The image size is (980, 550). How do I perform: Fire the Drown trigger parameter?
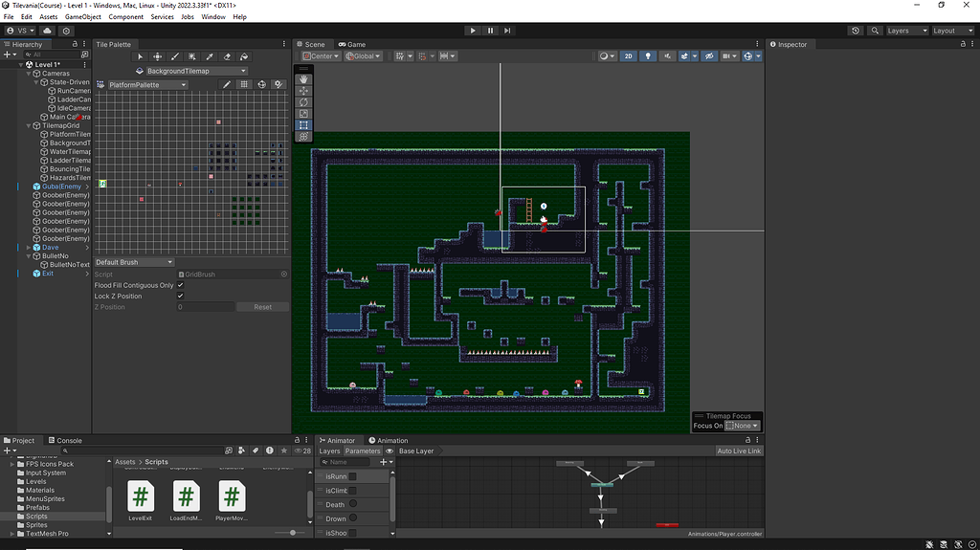coord(353,518)
